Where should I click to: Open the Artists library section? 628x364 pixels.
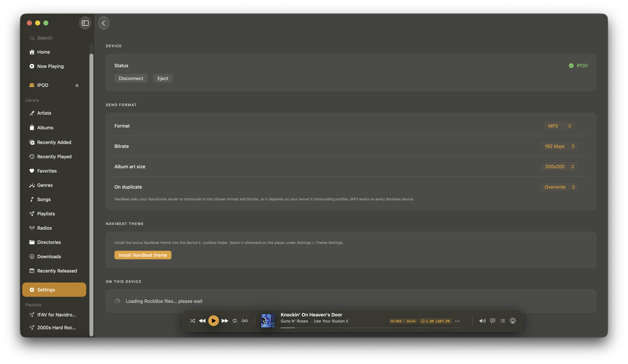[x=54, y=113]
